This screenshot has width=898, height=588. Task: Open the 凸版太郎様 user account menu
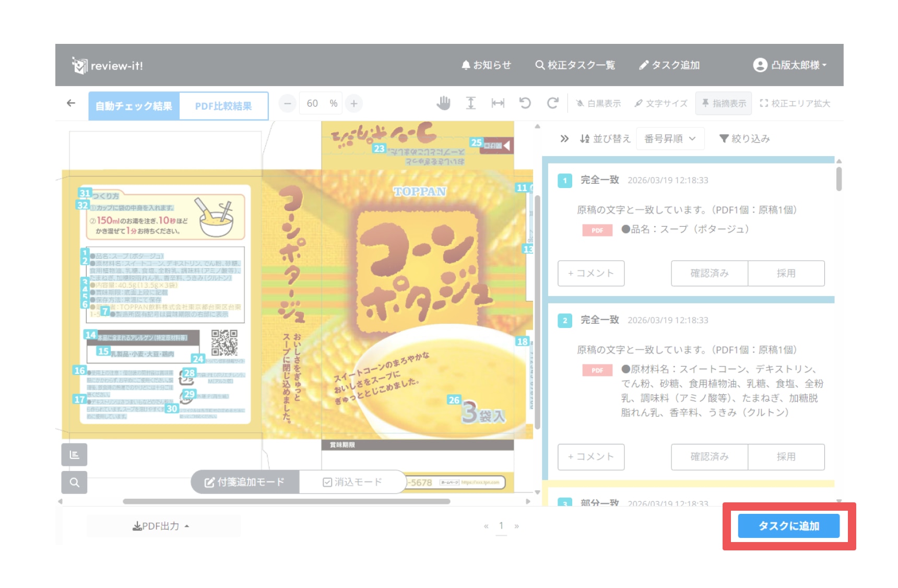tap(789, 65)
